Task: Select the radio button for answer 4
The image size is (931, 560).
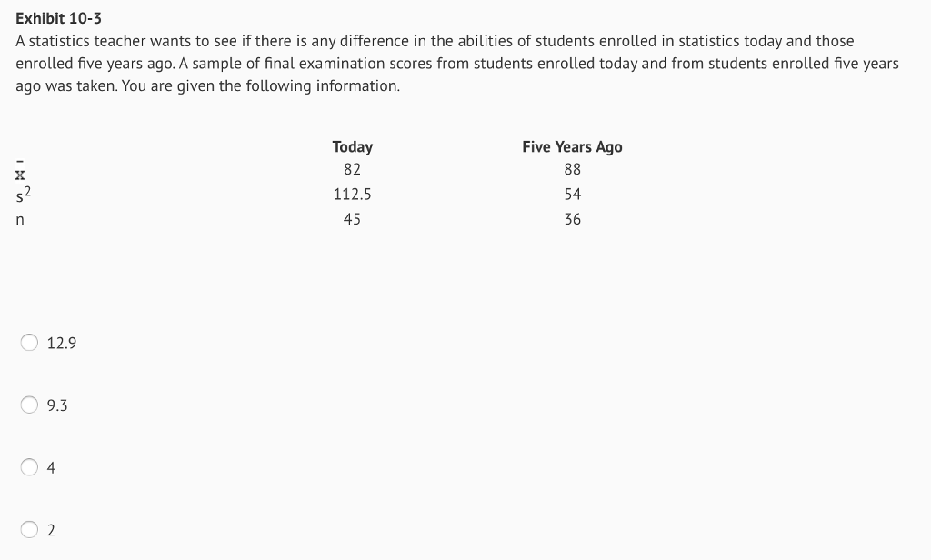Action: 29,467
